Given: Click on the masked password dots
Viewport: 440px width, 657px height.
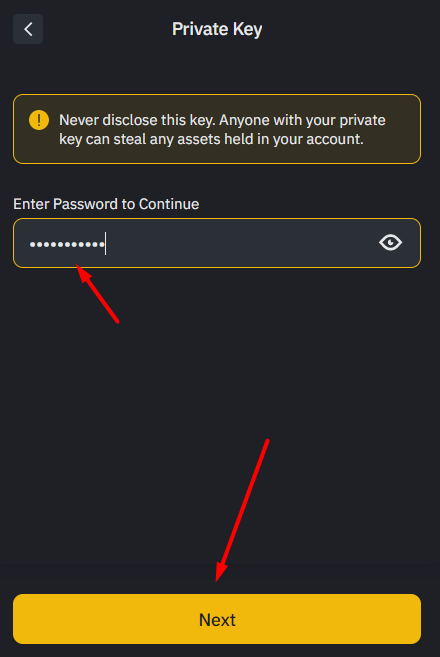Looking at the screenshot, I should 67,244.
